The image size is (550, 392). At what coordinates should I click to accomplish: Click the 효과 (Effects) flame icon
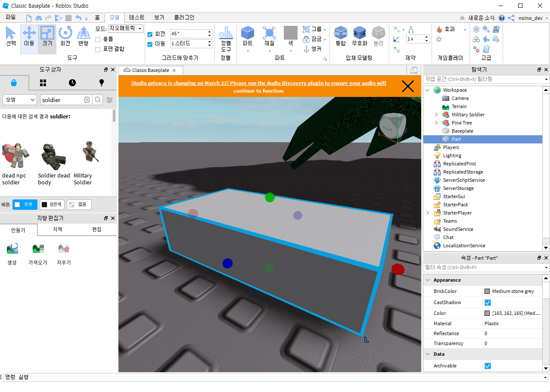[x=440, y=29]
